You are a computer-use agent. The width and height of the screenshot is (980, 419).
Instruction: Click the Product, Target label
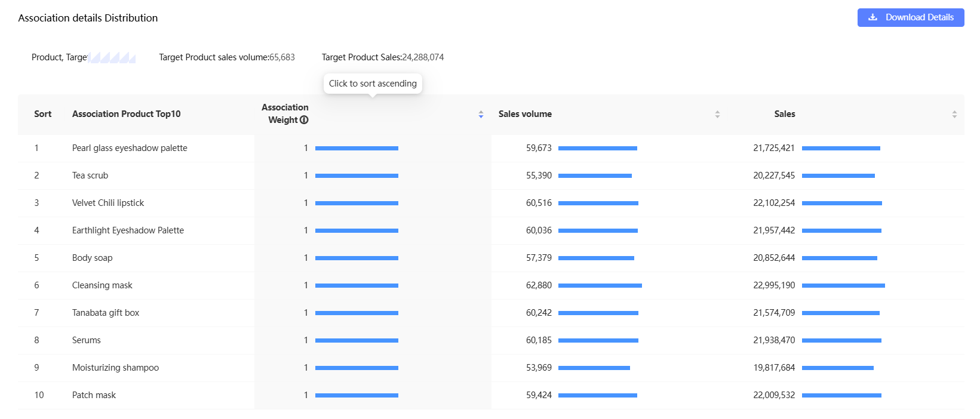[60, 57]
